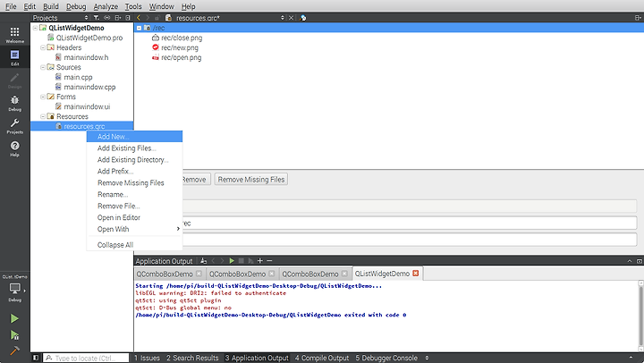The width and height of the screenshot is (644, 363).
Task: Open the 1 Issues pane
Action: coord(147,358)
